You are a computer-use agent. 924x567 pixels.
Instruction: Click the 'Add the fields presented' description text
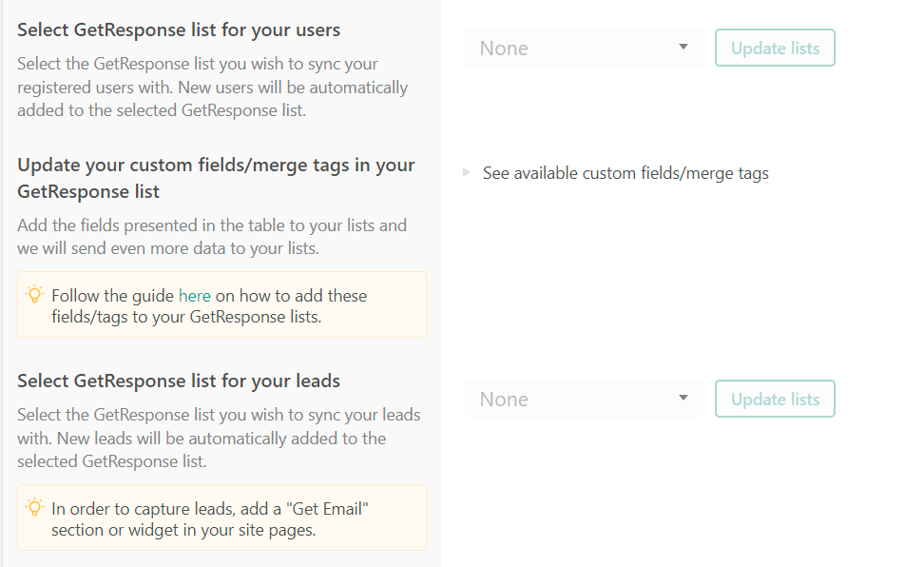pyautogui.click(x=212, y=237)
